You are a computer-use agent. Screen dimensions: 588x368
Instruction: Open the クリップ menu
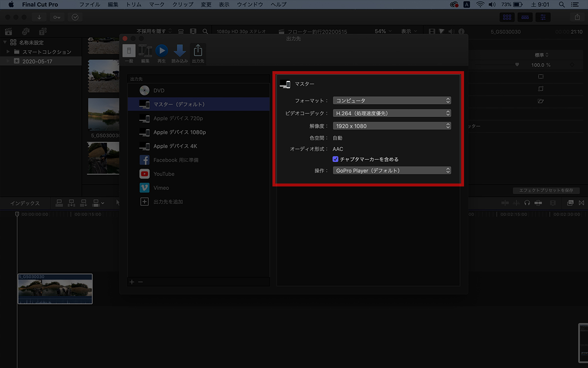[182, 4]
